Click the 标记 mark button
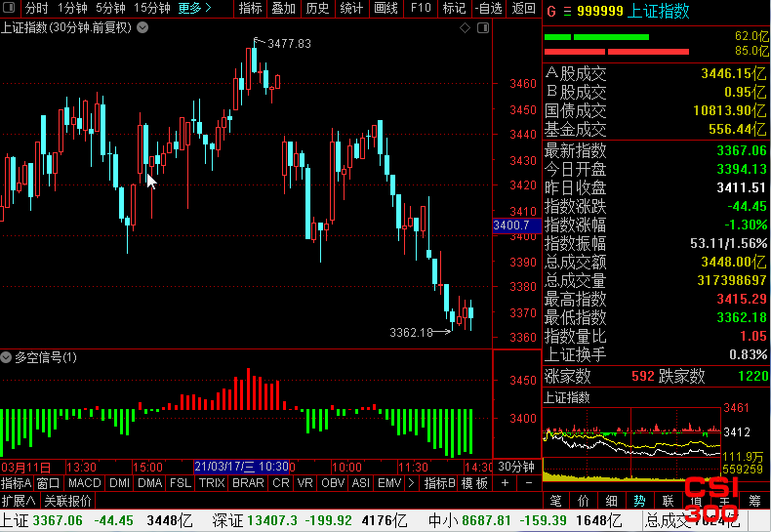 coord(455,8)
